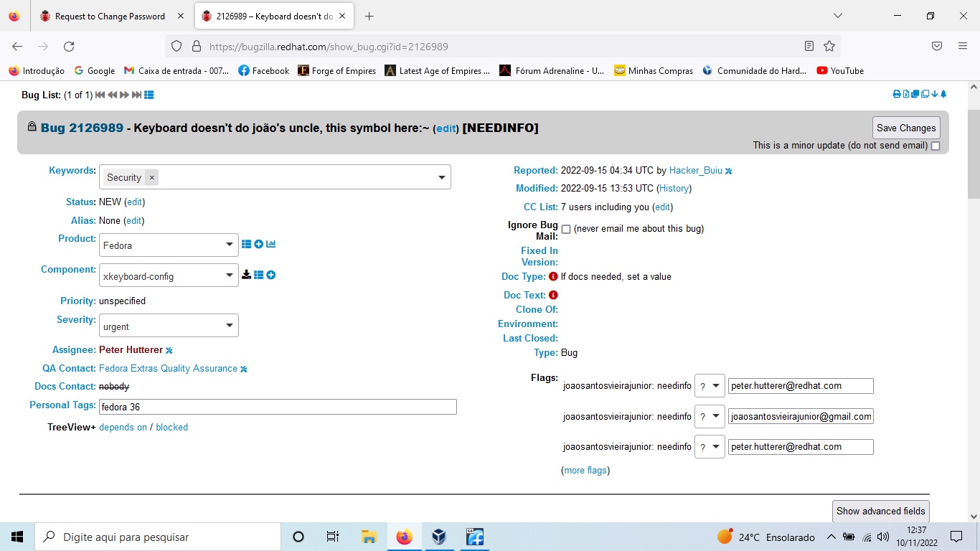Show the bug list view icon
The height and width of the screenshot is (551, 980).
(x=149, y=95)
